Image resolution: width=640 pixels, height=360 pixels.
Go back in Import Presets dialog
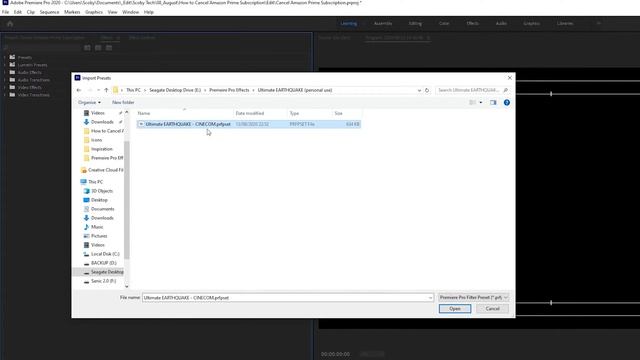click(79, 90)
